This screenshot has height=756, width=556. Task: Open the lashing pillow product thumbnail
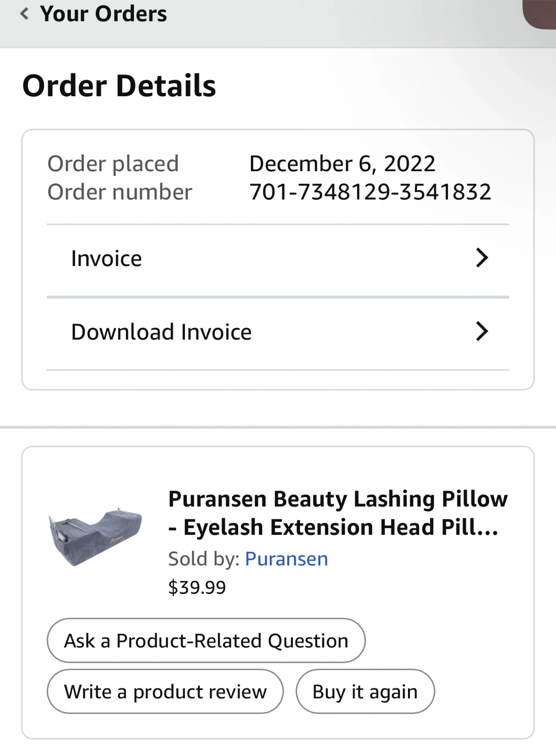point(95,537)
